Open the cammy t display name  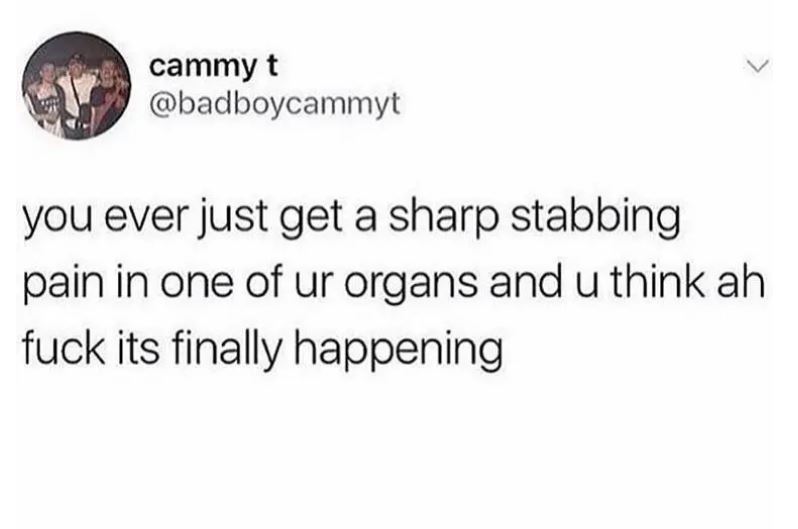(214, 68)
